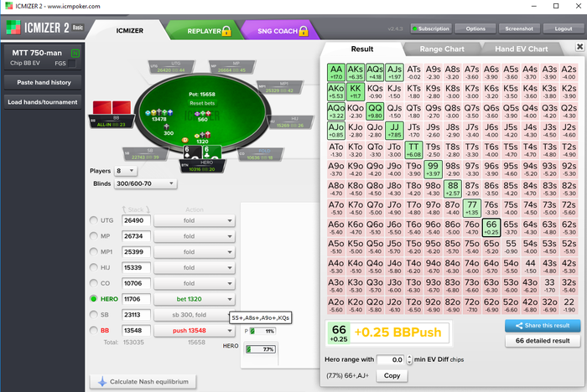
Task: Click Paste hand history button
Action: [43, 83]
